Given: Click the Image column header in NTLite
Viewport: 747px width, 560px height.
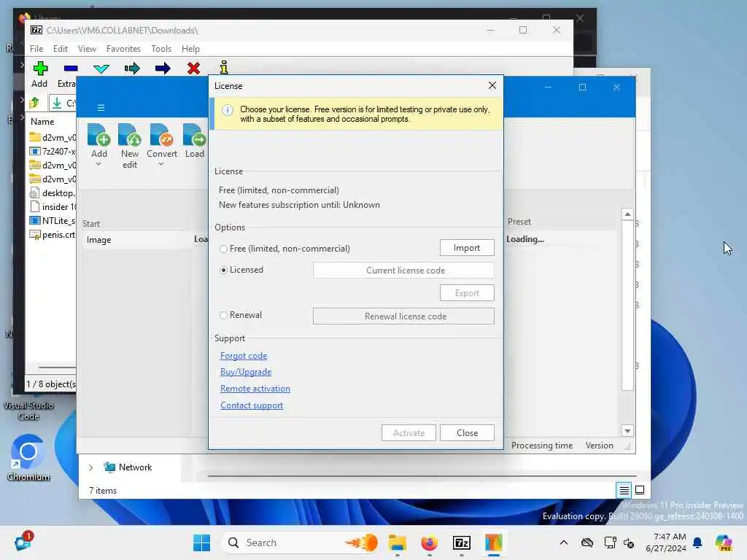Looking at the screenshot, I should [98, 240].
